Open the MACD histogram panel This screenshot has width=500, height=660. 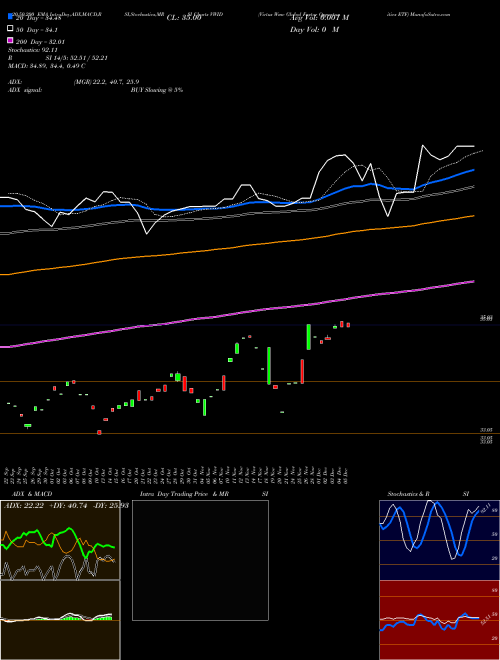click(60, 620)
